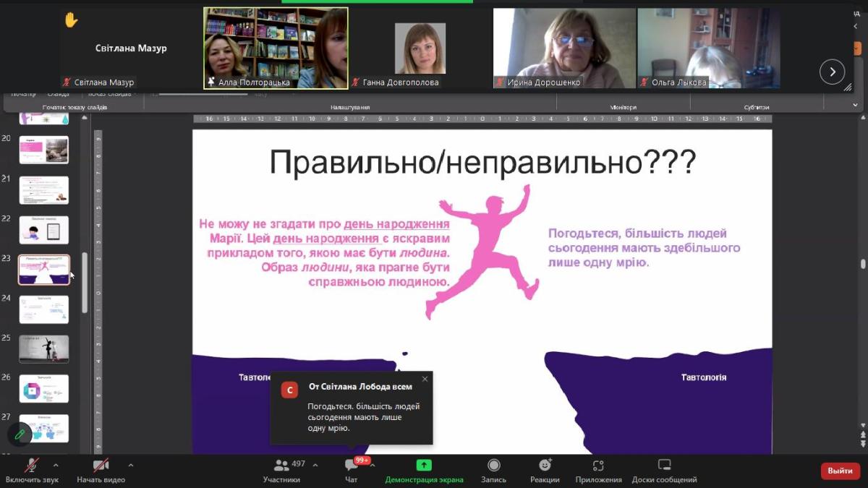Expand the arrow next to Участники

point(315,465)
